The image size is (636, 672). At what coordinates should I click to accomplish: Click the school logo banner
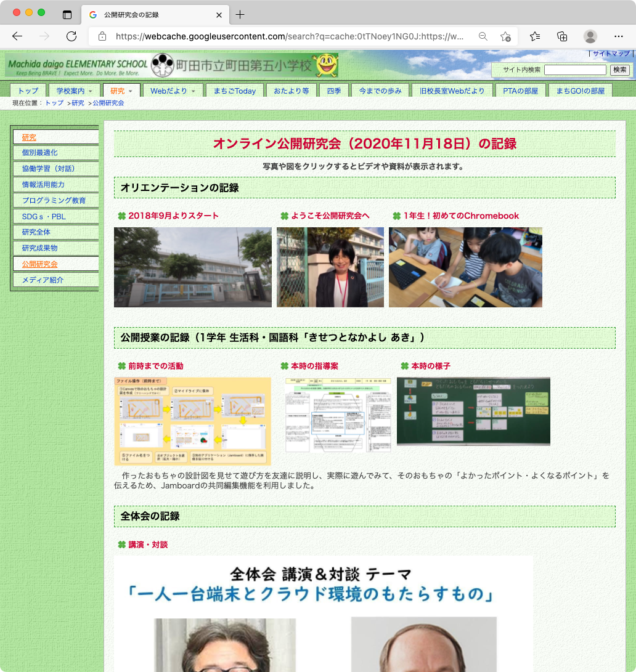[172, 65]
